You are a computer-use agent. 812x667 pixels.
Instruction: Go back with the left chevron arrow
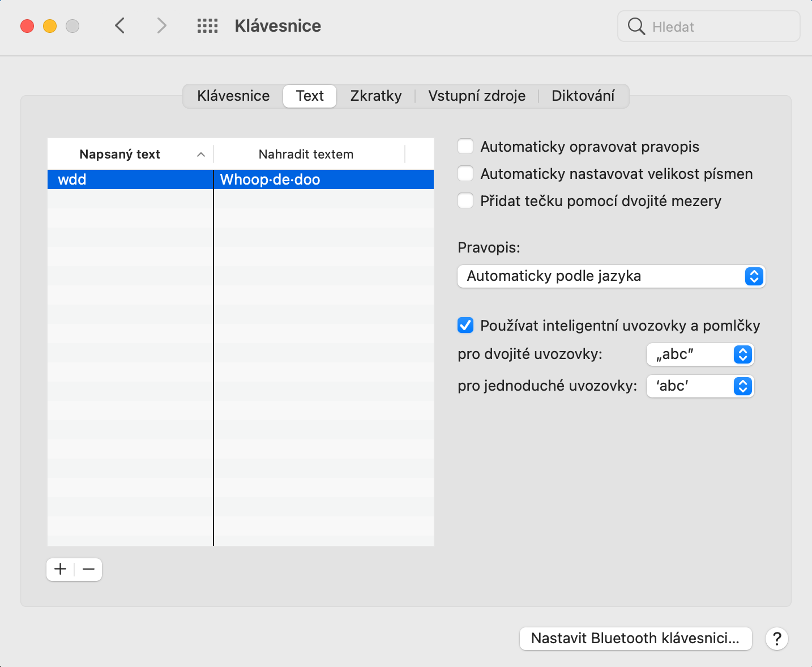coord(119,25)
